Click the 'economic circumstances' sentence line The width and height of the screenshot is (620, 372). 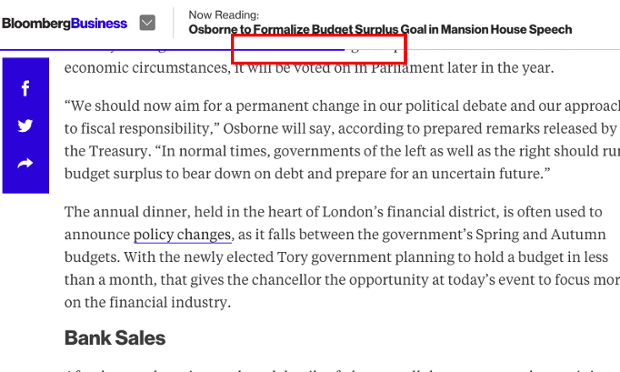pos(309,68)
